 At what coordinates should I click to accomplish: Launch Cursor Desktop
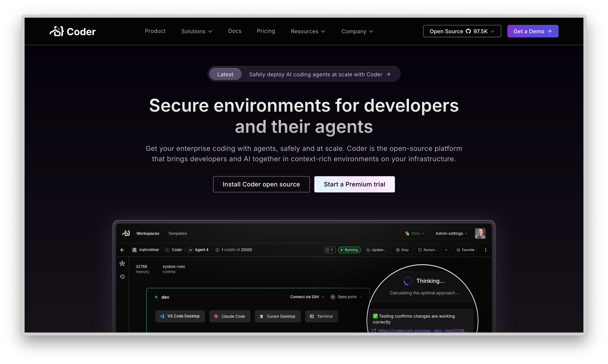(x=278, y=316)
